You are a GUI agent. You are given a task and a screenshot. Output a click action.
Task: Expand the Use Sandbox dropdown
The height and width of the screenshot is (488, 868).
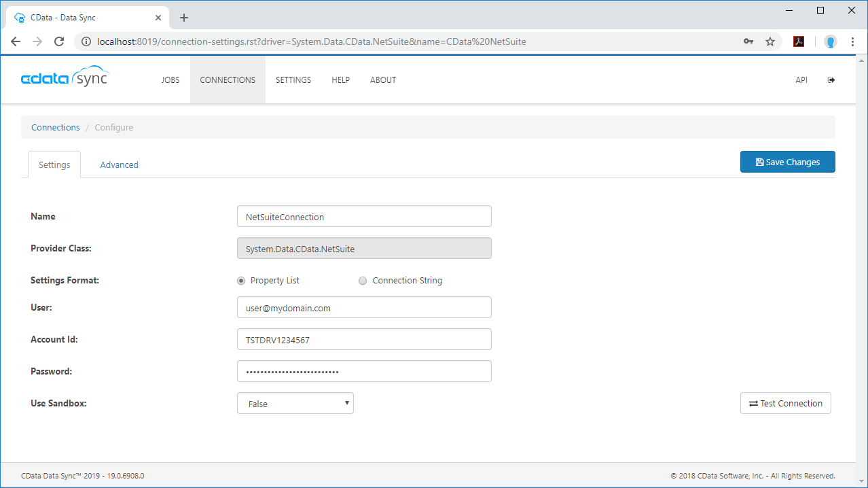295,403
